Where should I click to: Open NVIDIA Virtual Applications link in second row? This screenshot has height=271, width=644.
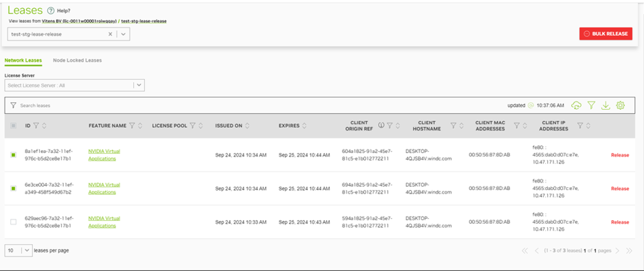pyautogui.click(x=104, y=189)
